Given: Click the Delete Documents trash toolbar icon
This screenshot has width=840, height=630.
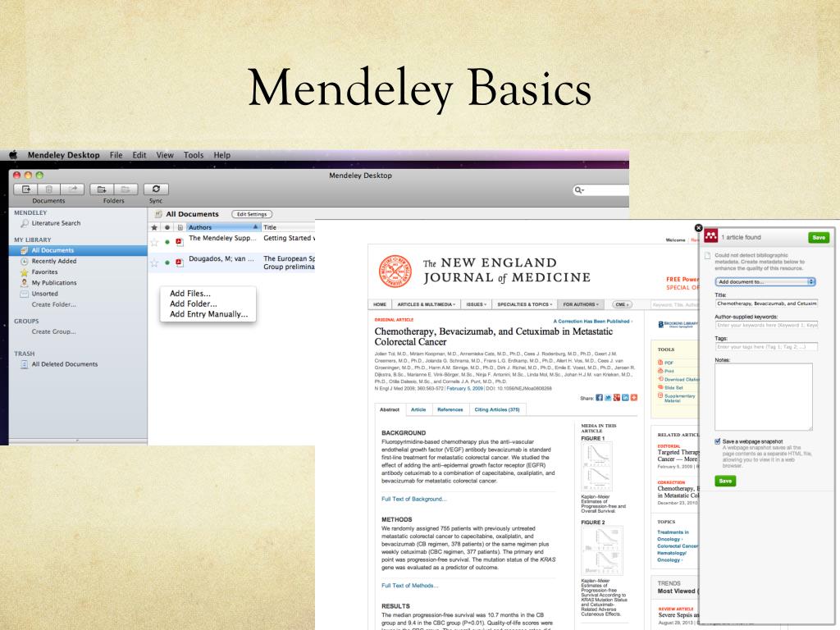Looking at the screenshot, I should (x=48, y=189).
